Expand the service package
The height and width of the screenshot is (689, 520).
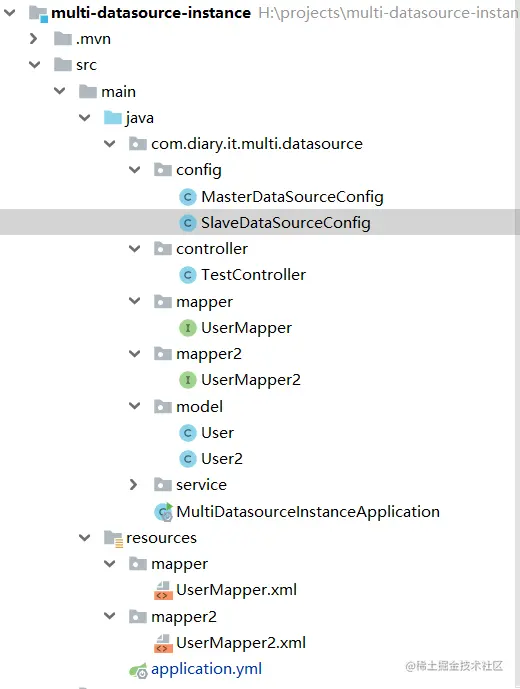click(134, 485)
